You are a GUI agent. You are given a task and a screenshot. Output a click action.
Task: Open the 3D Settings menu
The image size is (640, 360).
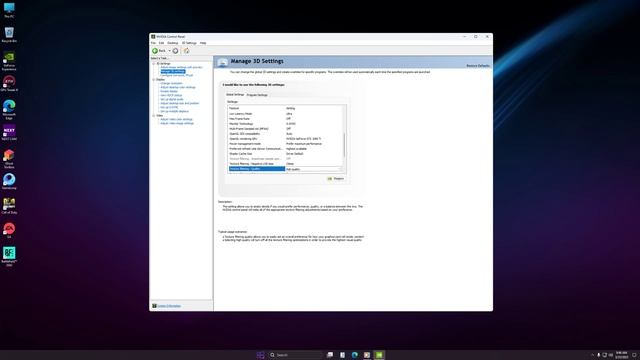point(189,43)
